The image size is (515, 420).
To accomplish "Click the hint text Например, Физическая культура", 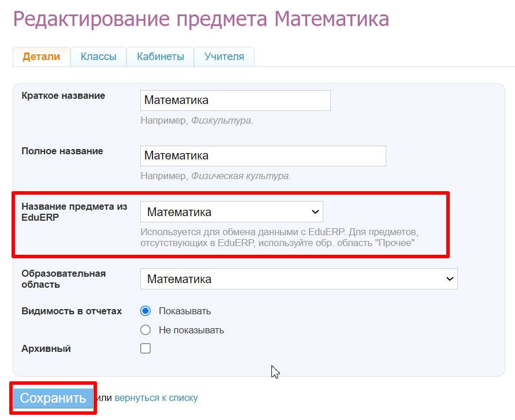I will pos(216,176).
